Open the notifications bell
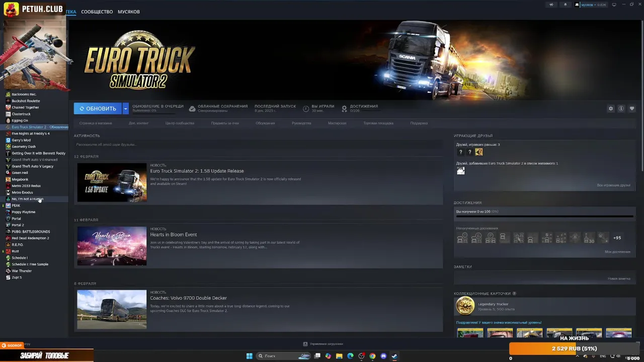 565,5
